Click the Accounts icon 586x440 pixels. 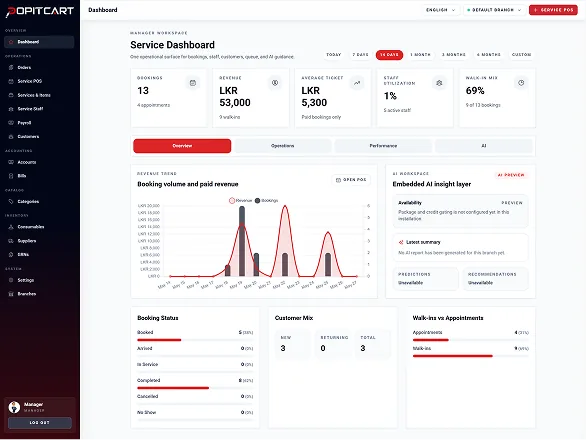pos(11,162)
